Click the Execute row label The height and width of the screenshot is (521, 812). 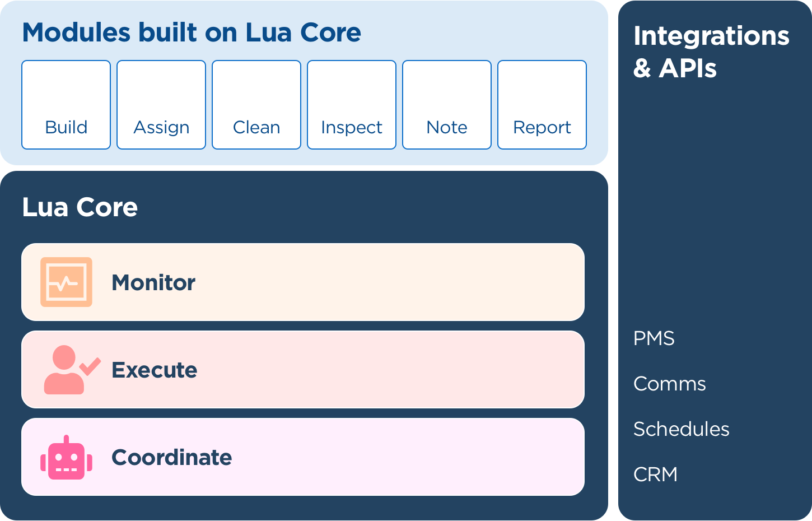click(x=155, y=370)
